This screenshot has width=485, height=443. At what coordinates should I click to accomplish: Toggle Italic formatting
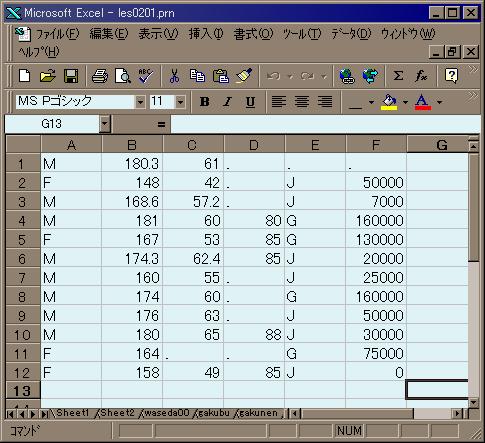click(x=227, y=102)
